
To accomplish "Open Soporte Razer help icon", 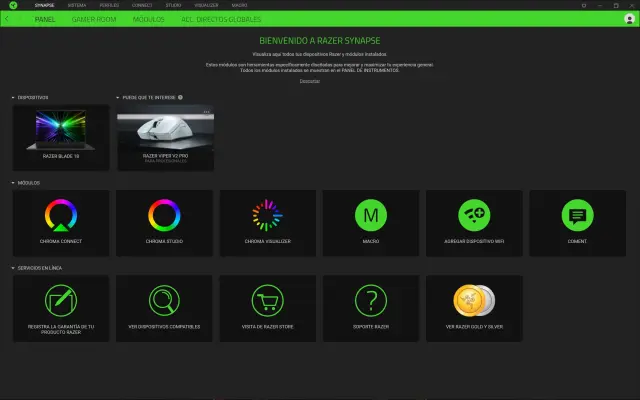I will pos(371,300).
